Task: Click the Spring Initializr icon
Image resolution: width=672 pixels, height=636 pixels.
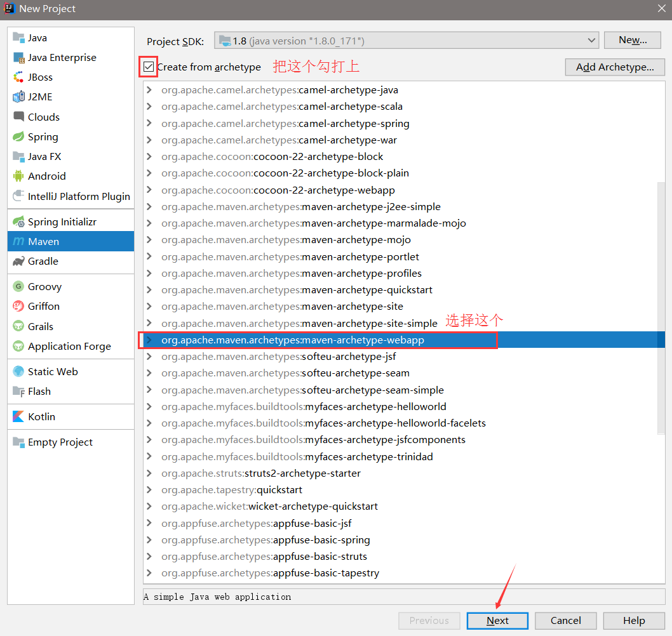Action: pos(18,222)
